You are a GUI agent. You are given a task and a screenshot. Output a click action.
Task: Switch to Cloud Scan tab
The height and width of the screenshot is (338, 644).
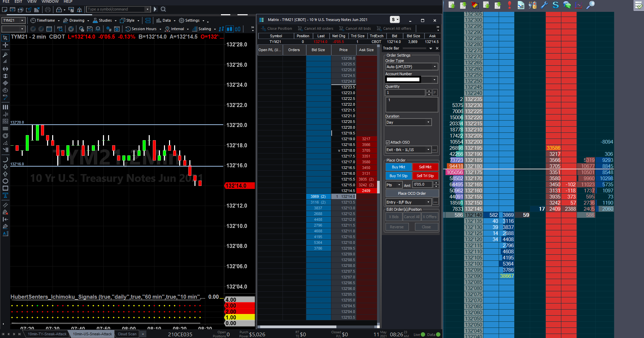point(127,334)
